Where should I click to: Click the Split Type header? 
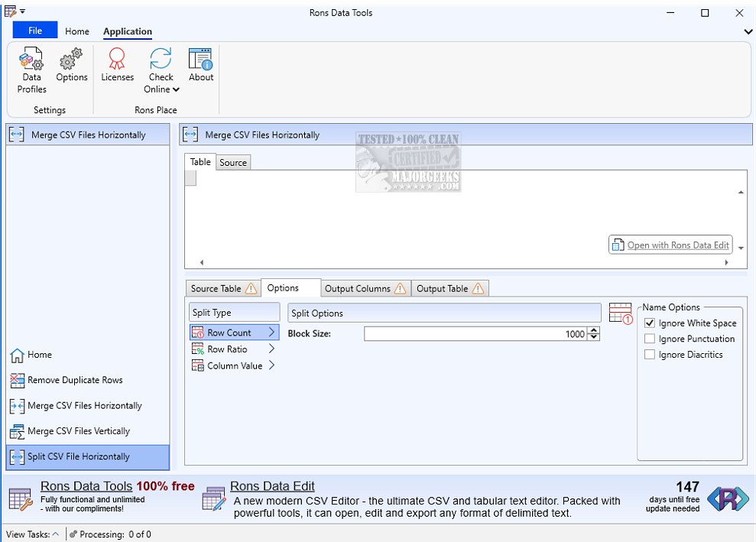coord(235,313)
